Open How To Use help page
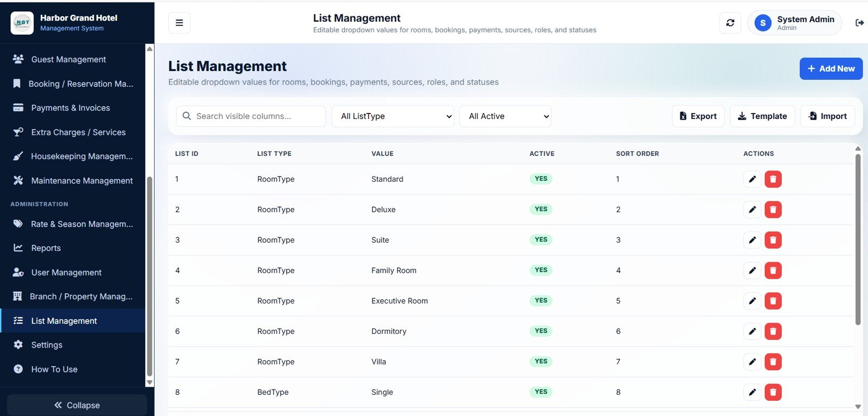 (73, 369)
